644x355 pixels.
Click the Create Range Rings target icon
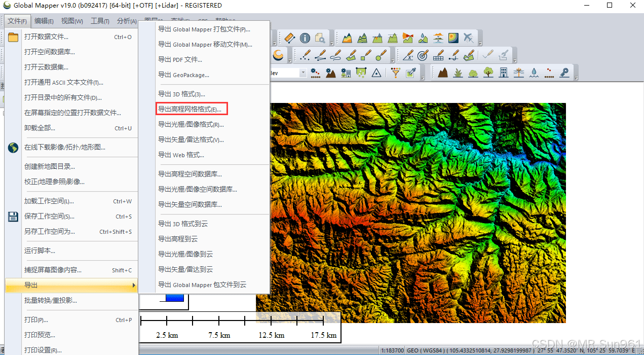pos(423,55)
